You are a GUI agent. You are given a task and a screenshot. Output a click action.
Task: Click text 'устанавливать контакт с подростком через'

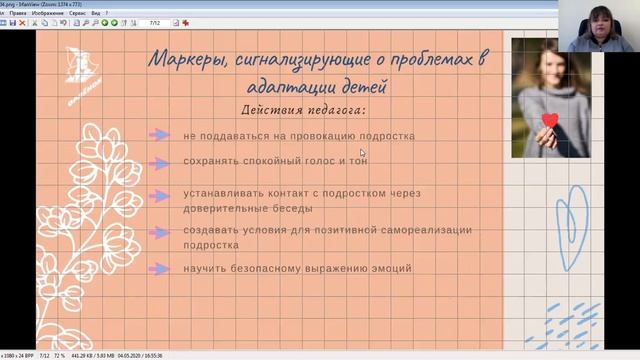coord(302,193)
